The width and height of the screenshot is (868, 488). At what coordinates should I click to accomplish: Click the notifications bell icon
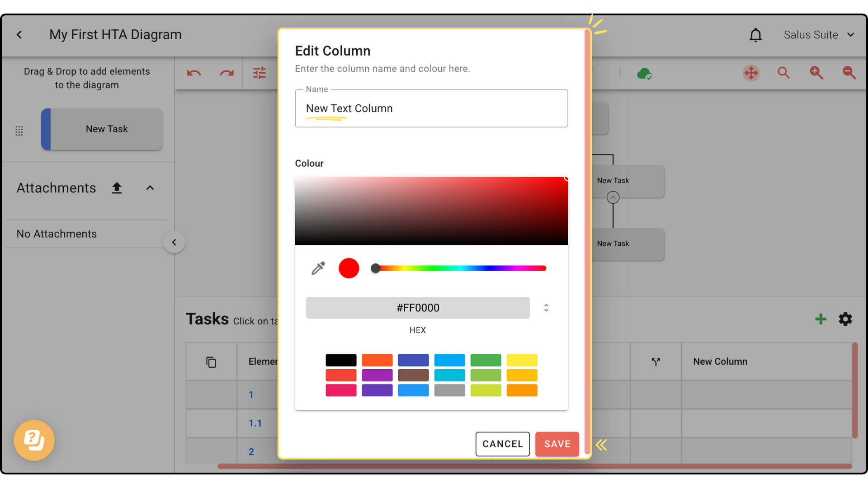tap(755, 35)
